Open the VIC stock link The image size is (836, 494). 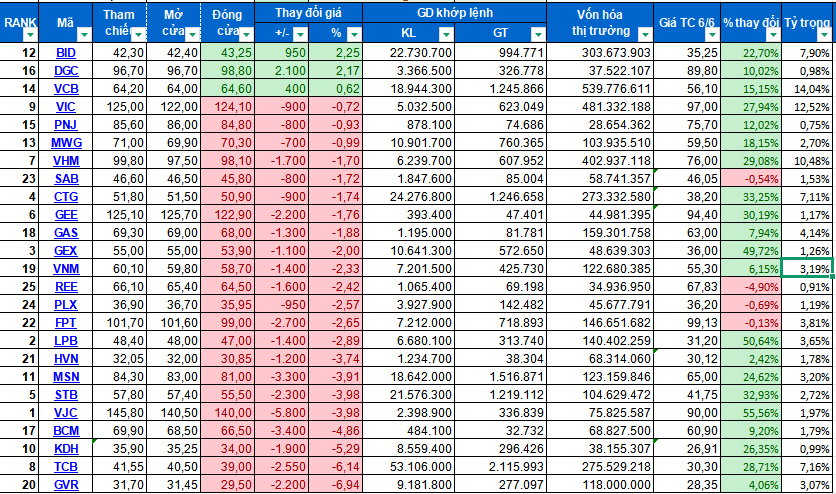click(66, 107)
